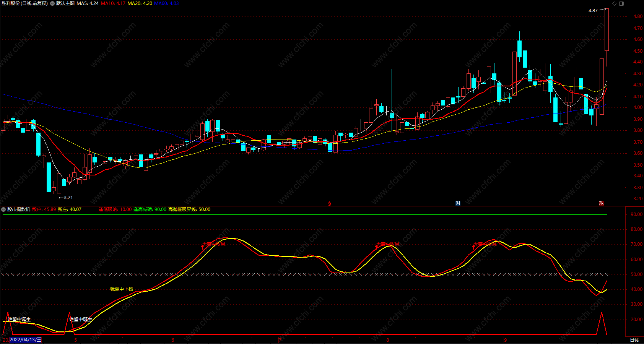644x344 pixels.
Task: Click the diamond icon at top right
Action: coord(615,3)
